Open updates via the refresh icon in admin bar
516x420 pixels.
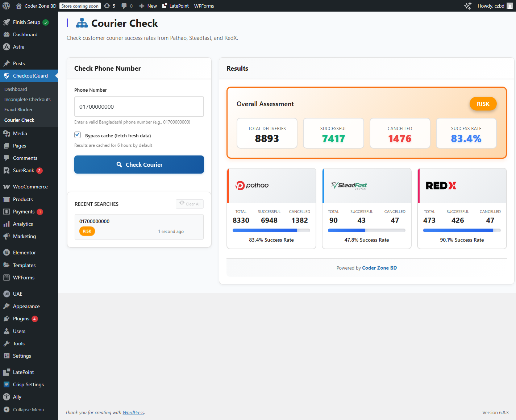point(107,6)
